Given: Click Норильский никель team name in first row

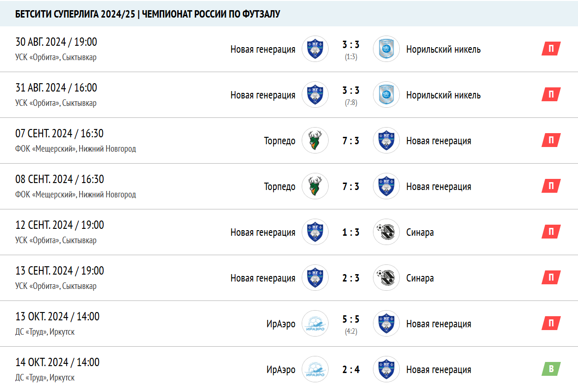Looking at the screenshot, I should click(x=443, y=49).
